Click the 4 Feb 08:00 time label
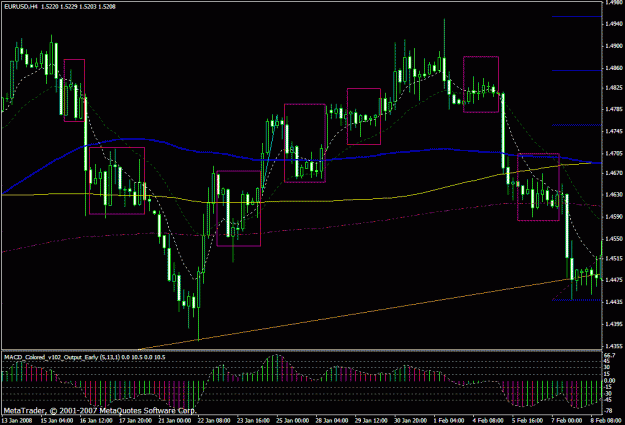The height and width of the screenshot is (425, 625). click(x=488, y=420)
